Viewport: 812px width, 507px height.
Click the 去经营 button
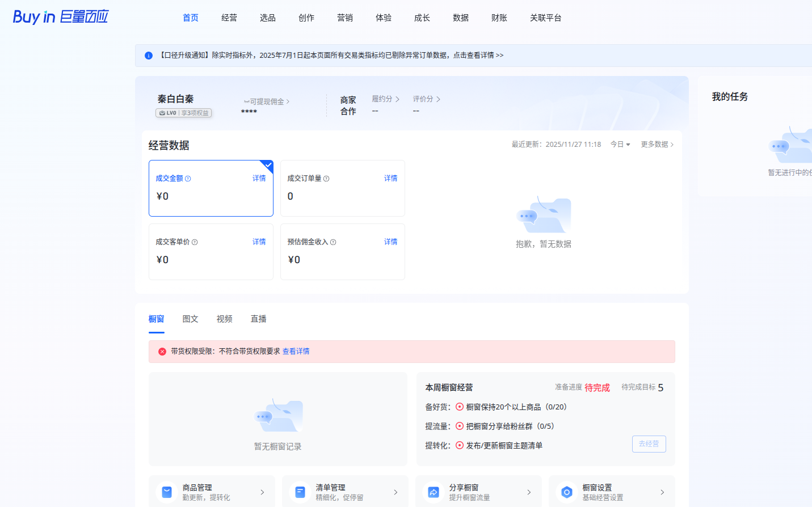pos(649,444)
